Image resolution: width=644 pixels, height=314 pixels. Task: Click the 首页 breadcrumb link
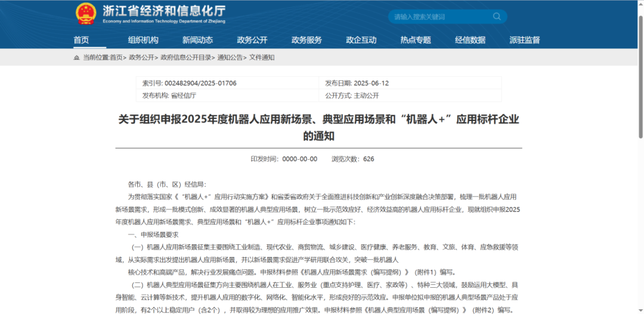pos(116,58)
